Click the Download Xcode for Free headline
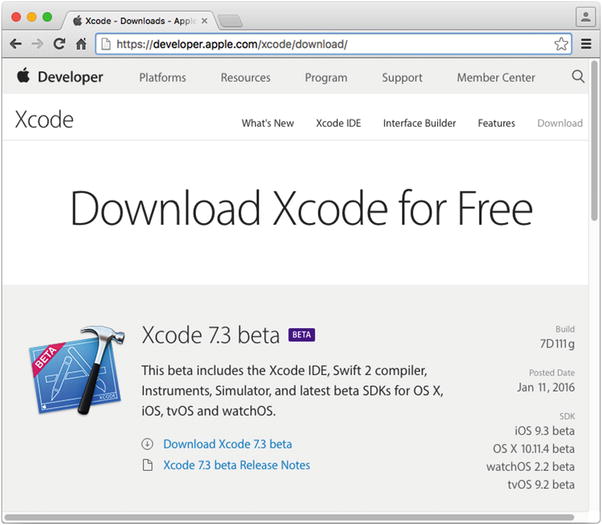 (x=301, y=208)
